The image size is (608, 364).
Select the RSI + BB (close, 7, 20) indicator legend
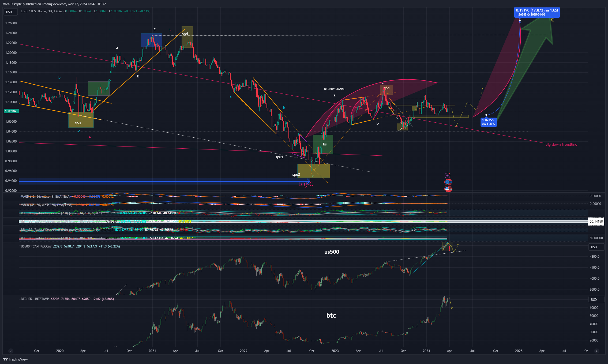click(x=59, y=230)
